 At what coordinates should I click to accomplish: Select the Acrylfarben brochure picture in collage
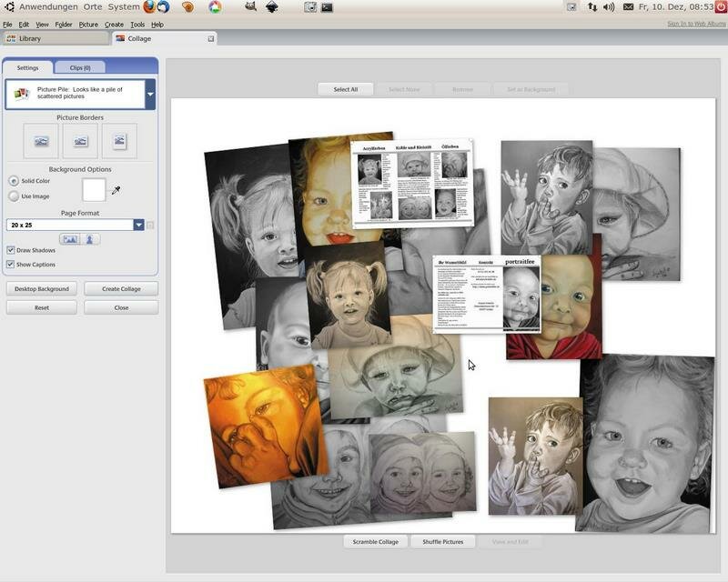tap(413, 184)
